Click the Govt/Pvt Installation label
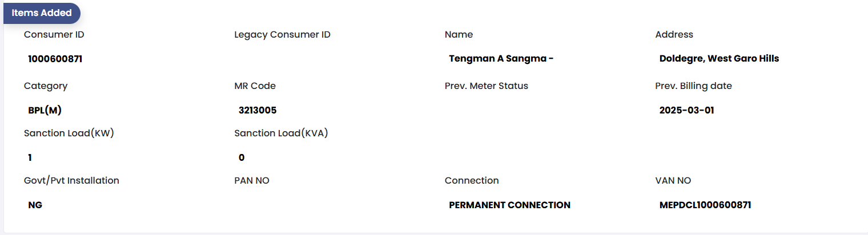Viewport: 868px width, 235px height. 71,181
